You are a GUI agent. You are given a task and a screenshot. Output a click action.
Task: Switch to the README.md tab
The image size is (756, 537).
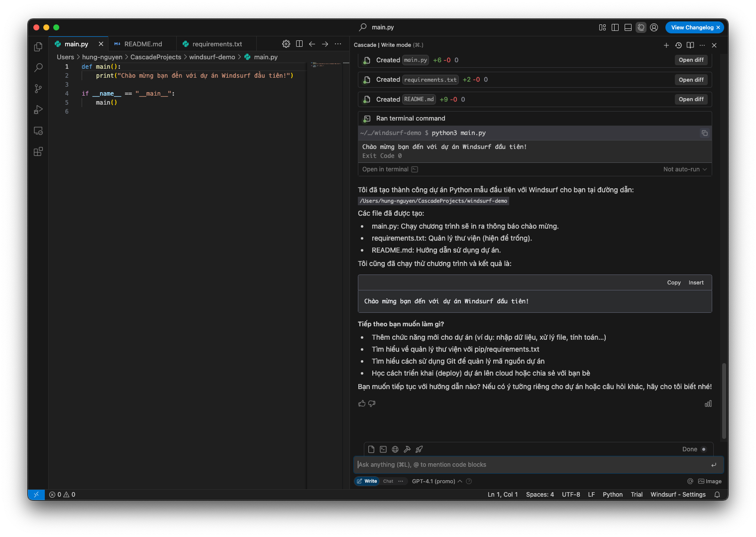point(143,44)
